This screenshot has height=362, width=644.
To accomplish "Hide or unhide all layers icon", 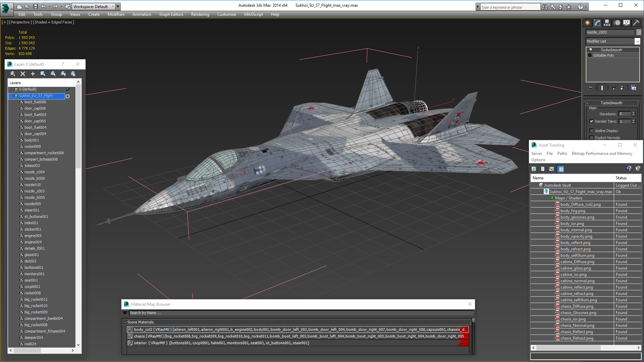I will (x=63, y=74).
